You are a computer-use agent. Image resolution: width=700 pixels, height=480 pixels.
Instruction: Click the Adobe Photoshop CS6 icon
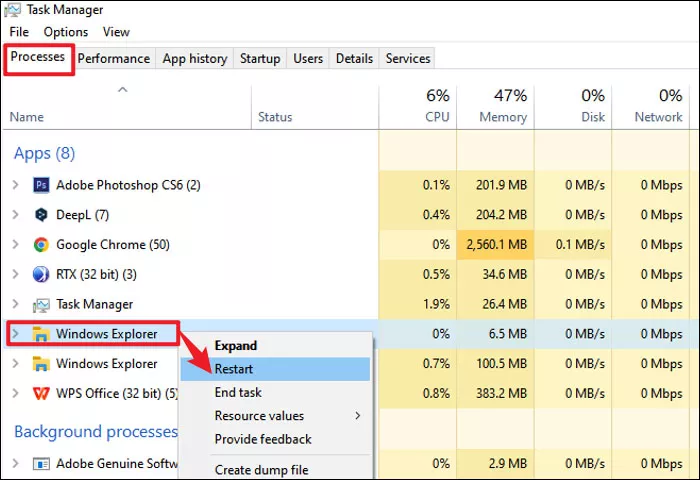coord(41,185)
